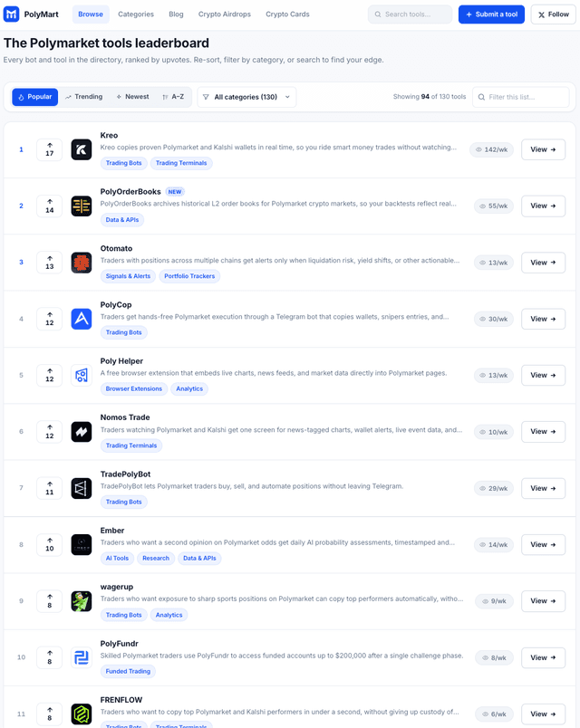Open the PolyCop logo icon
Viewport: 580px width, 728px height.
pyautogui.click(x=82, y=319)
